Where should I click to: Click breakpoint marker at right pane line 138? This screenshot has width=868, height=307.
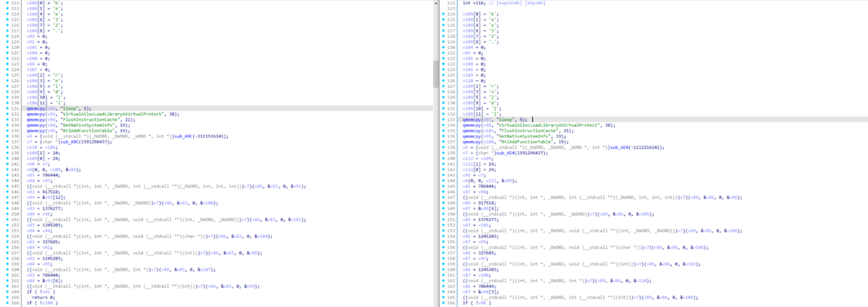pyautogui.click(x=443, y=148)
